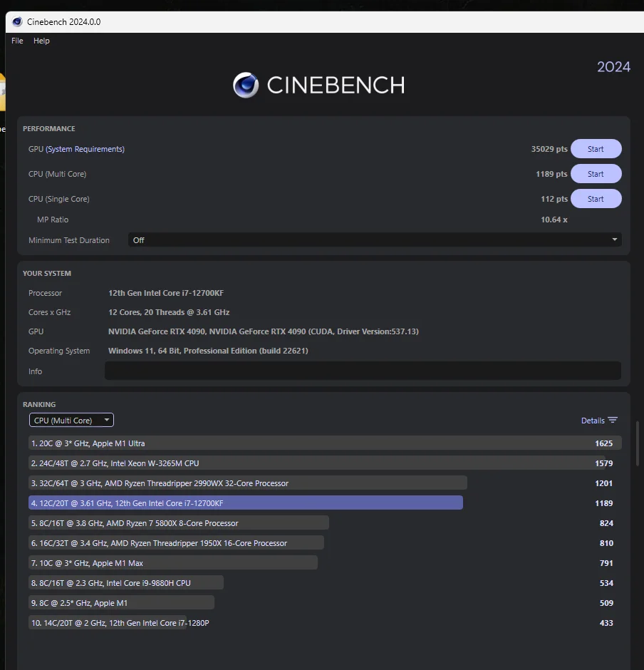Click the Info text field
The height and width of the screenshot is (670, 644).
(x=363, y=371)
